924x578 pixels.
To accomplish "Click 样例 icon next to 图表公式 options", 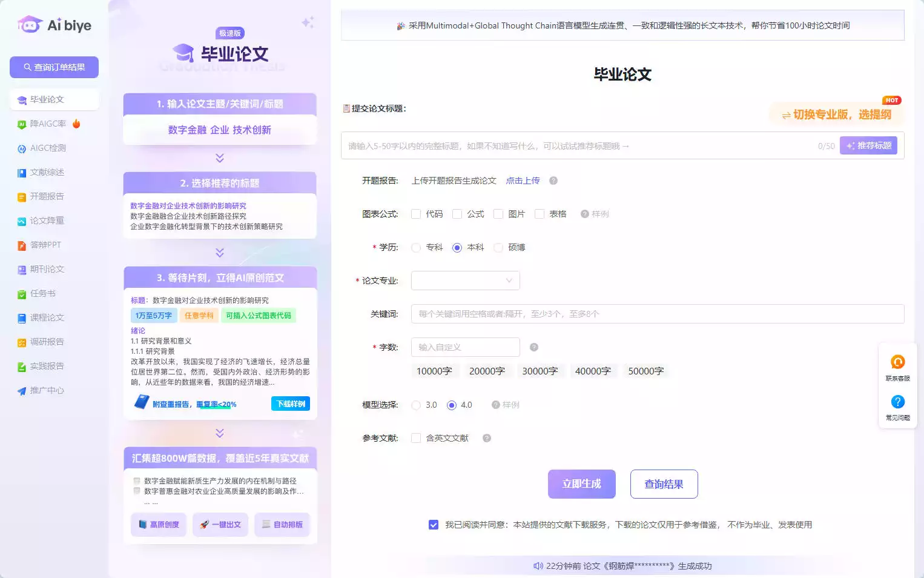I will 584,214.
